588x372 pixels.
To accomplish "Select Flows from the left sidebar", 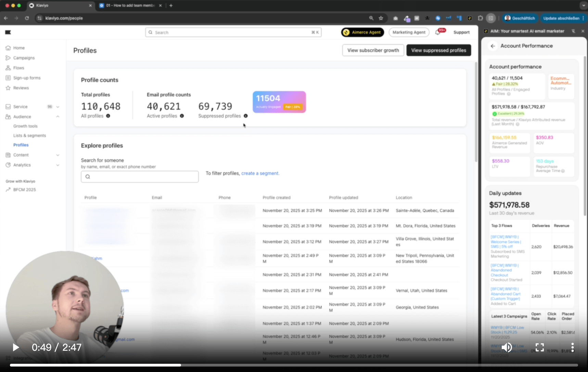I will (x=18, y=68).
